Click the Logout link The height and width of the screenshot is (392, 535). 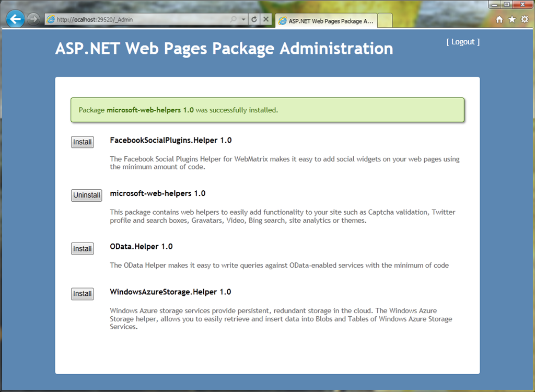tap(463, 42)
